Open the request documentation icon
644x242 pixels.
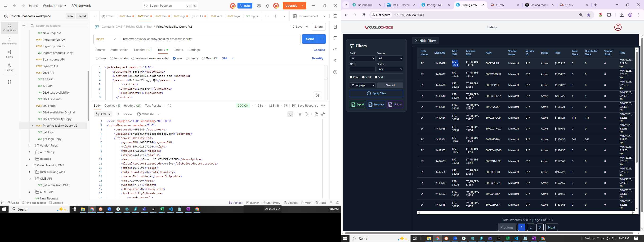(x=335, y=27)
